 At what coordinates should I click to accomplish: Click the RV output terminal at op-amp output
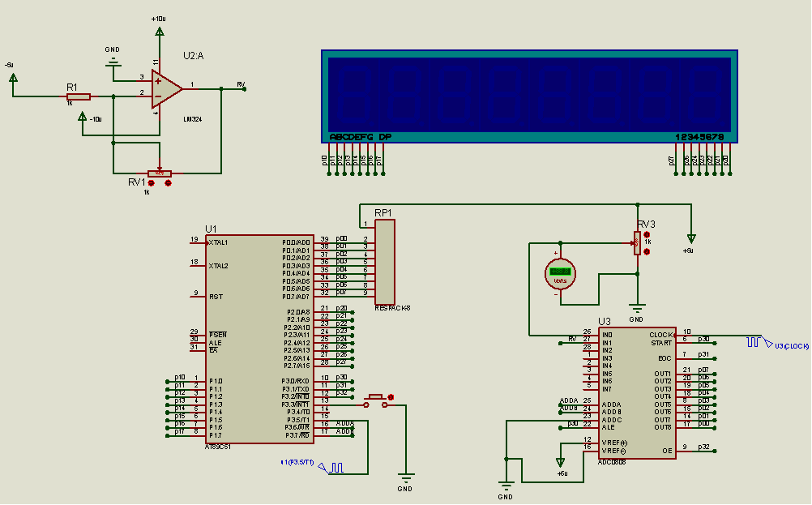pos(244,89)
